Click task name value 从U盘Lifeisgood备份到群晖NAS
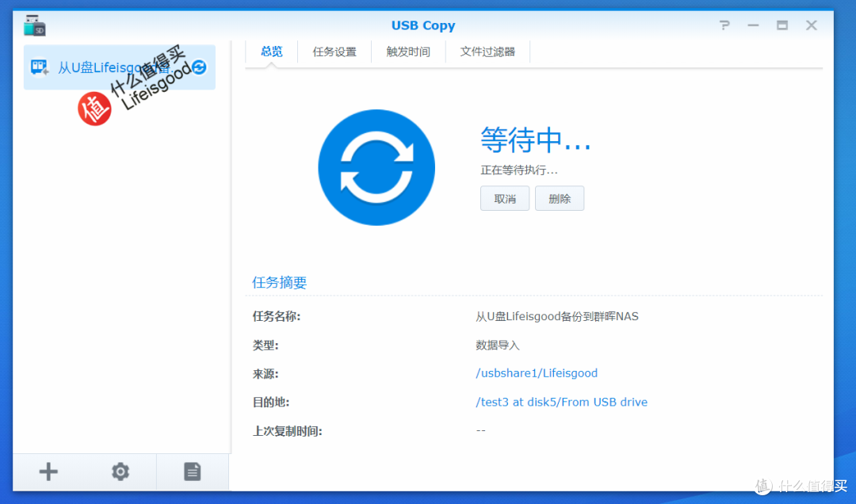This screenshot has height=504, width=856. [557, 317]
